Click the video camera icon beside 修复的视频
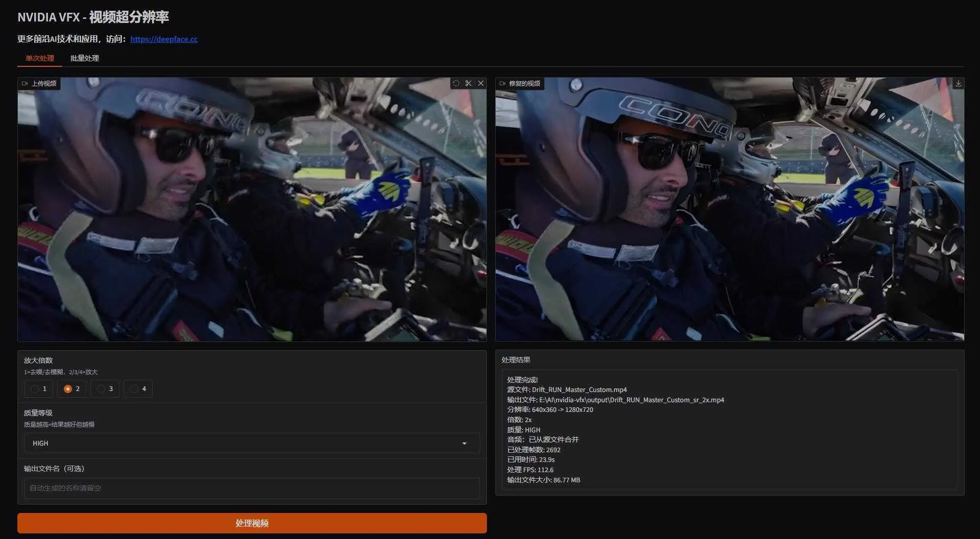Viewport: 980px width, 539px height. pyautogui.click(x=502, y=83)
